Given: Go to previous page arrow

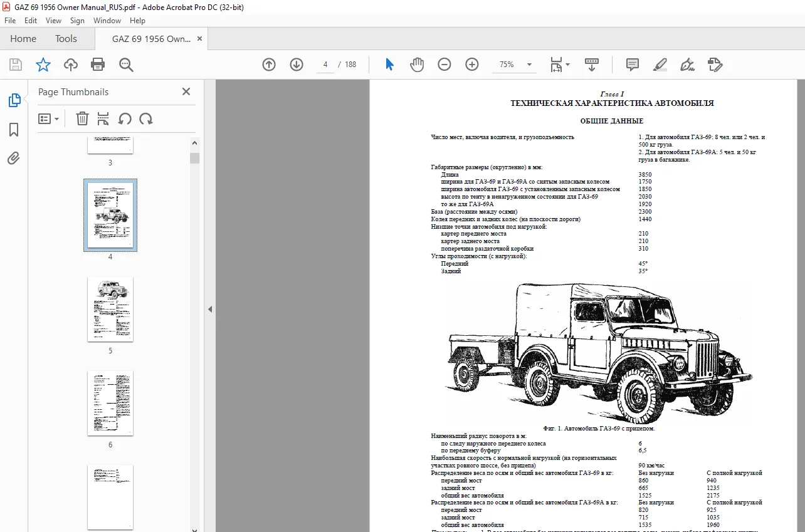Looking at the screenshot, I should [269, 65].
